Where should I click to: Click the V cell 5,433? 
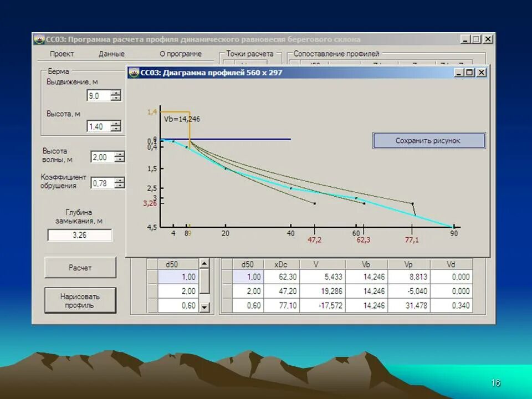[x=323, y=277]
